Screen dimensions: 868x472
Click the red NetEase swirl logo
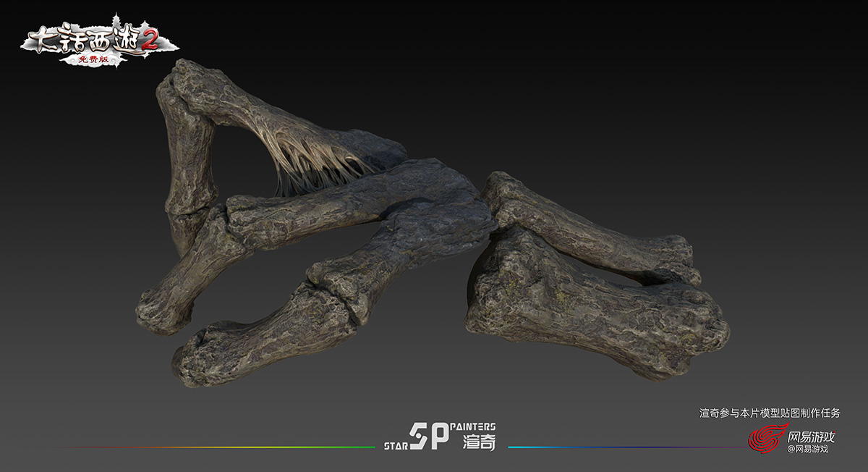pyautogui.click(x=767, y=439)
